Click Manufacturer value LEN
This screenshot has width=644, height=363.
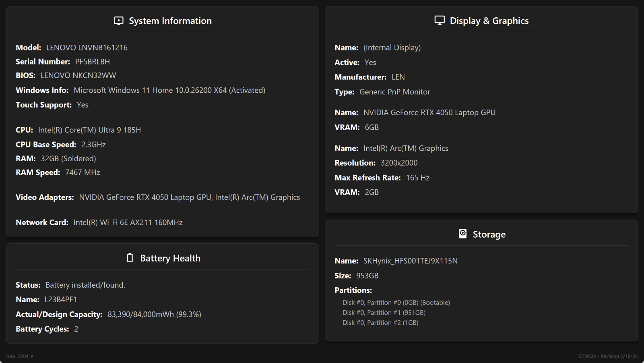[x=398, y=77]
